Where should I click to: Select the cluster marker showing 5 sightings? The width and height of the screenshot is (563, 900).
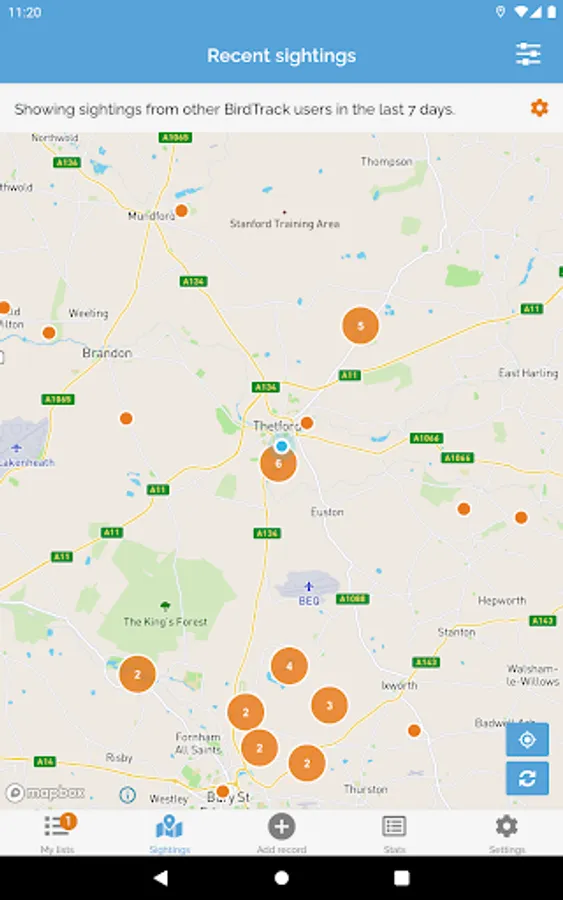pyautogui.click(x=360, y=325)
